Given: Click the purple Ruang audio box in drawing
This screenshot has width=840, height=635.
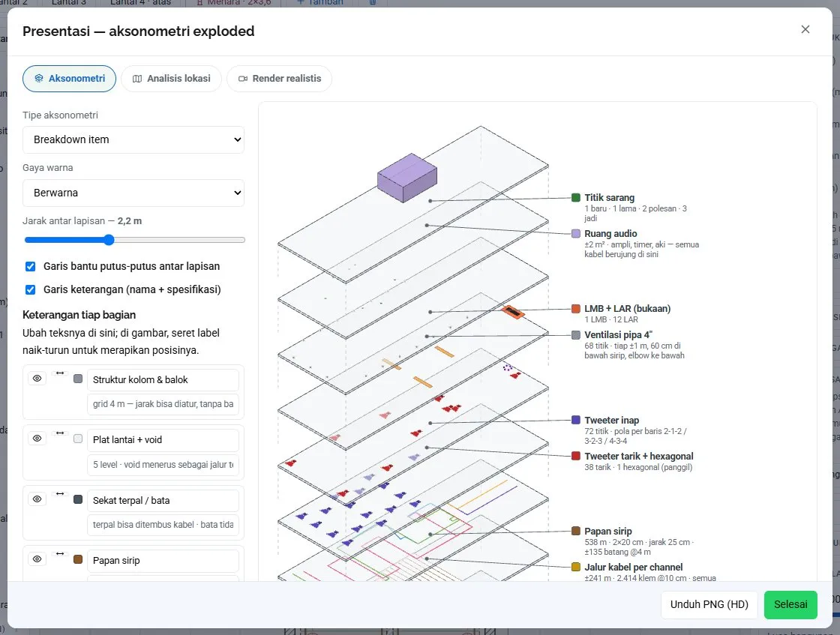Looking at the screenshot, I should [x=407, y=178].
